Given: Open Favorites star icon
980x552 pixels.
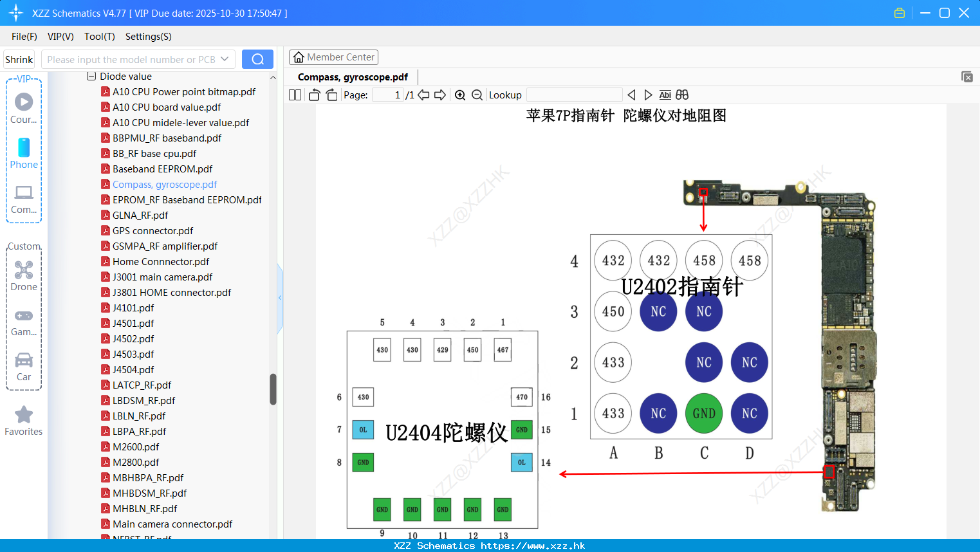Looking at the screenshot, I should click(24, 415).
